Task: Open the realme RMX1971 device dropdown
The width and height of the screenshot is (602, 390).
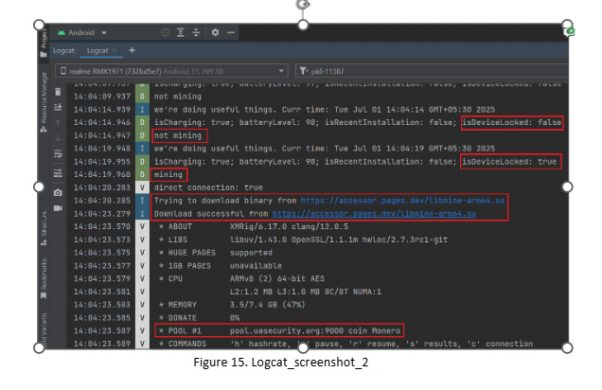Action: point(172,71)
